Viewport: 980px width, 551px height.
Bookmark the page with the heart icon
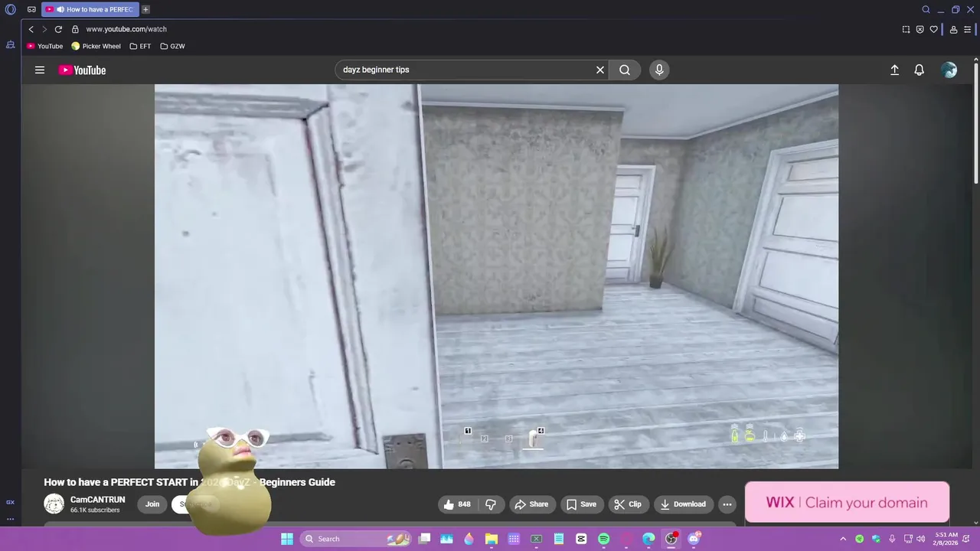(x=933, y=29)
